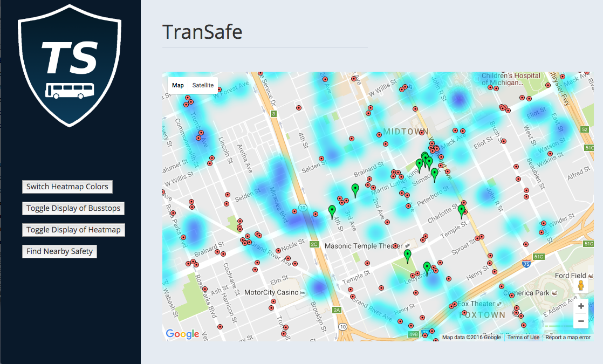
Task: Click the exit 2C highway sign
Action: pyautogui.click(x=314, y=244)
